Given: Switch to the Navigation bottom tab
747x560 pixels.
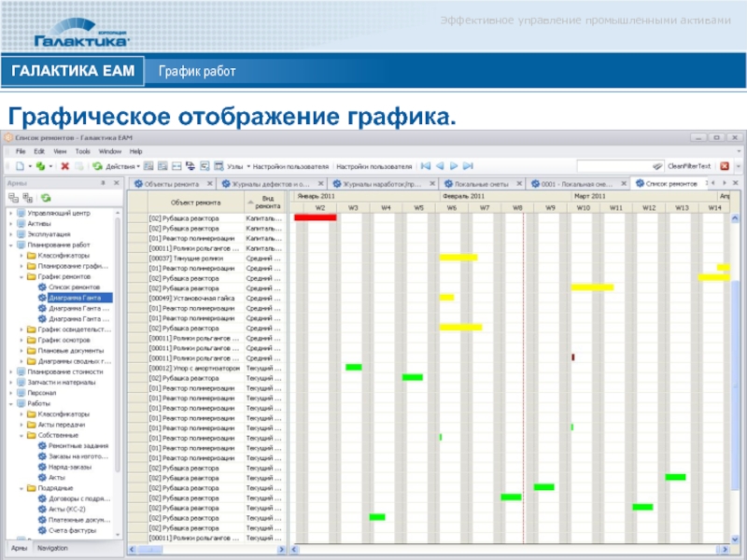Looking at the screenshot, I should pos(52,548).
